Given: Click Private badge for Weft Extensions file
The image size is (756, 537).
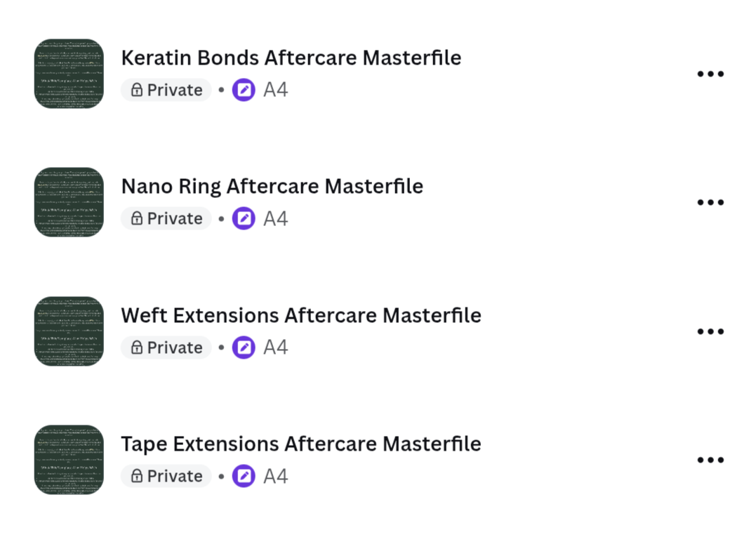Looking at the screenshot, I should click(x=166, y=347).
